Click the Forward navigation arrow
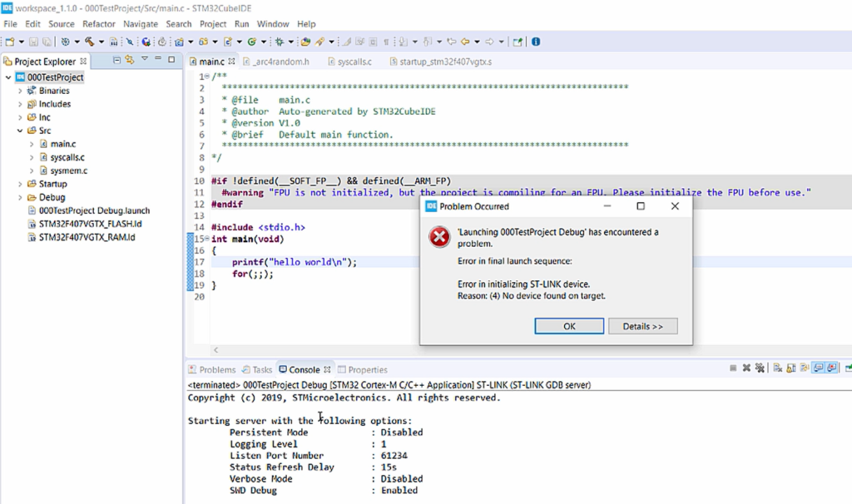 point(489,42)
